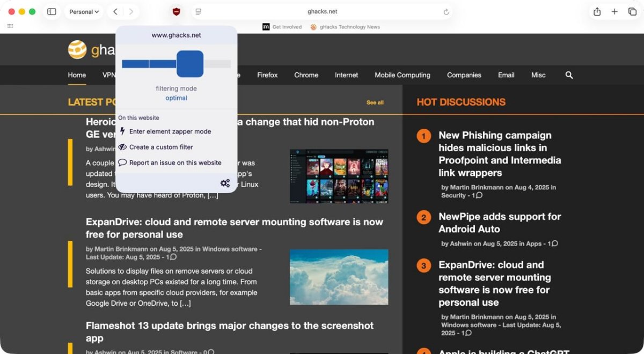Open uBlock settings gears icon

[225, 183]
